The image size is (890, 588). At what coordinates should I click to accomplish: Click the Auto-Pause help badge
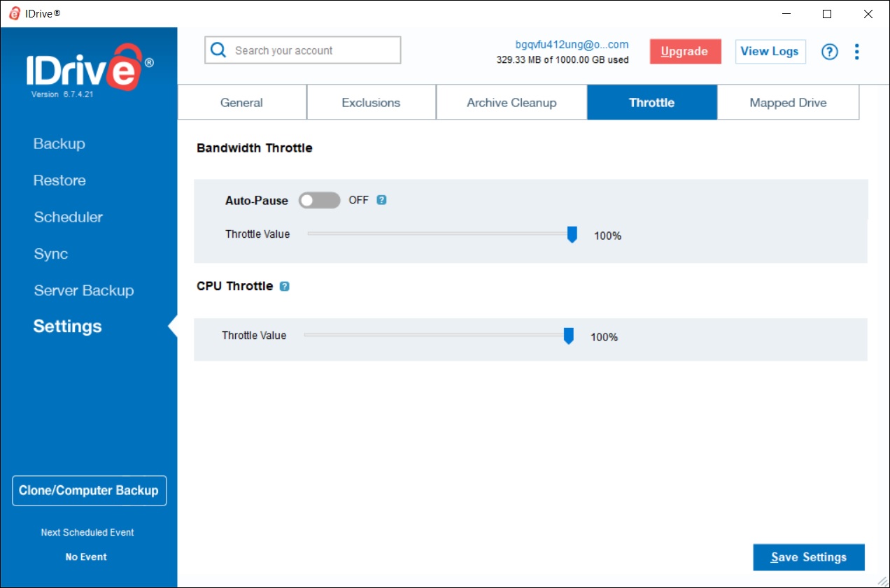[x=381, y=200]
